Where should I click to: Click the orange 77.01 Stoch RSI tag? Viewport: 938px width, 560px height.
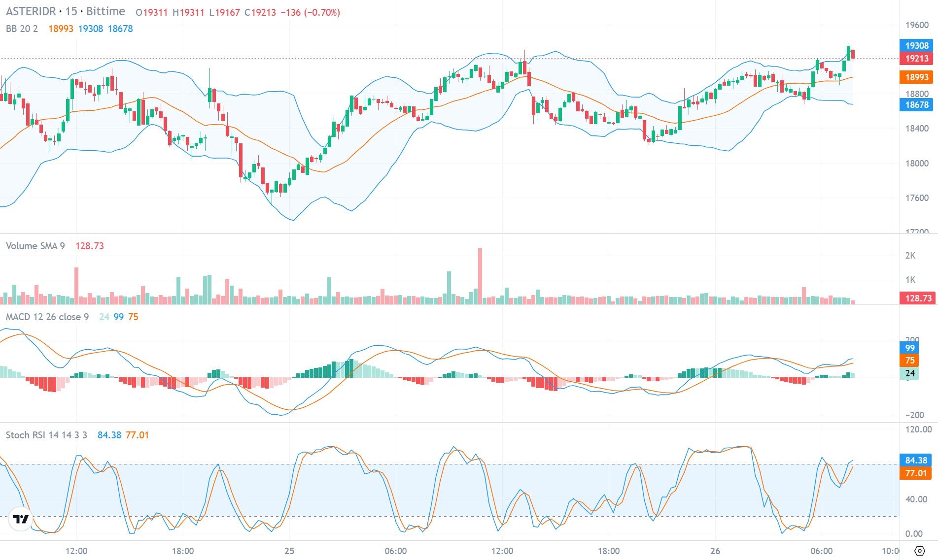(915, 472)
